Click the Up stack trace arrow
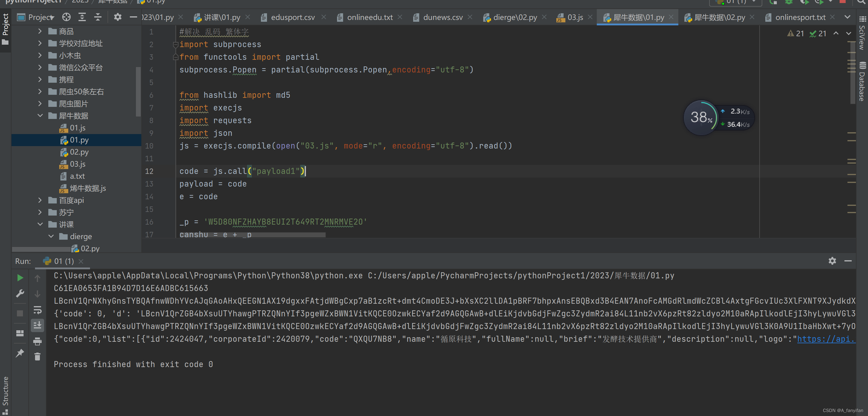Screen dimensions: 868x416 37,278
